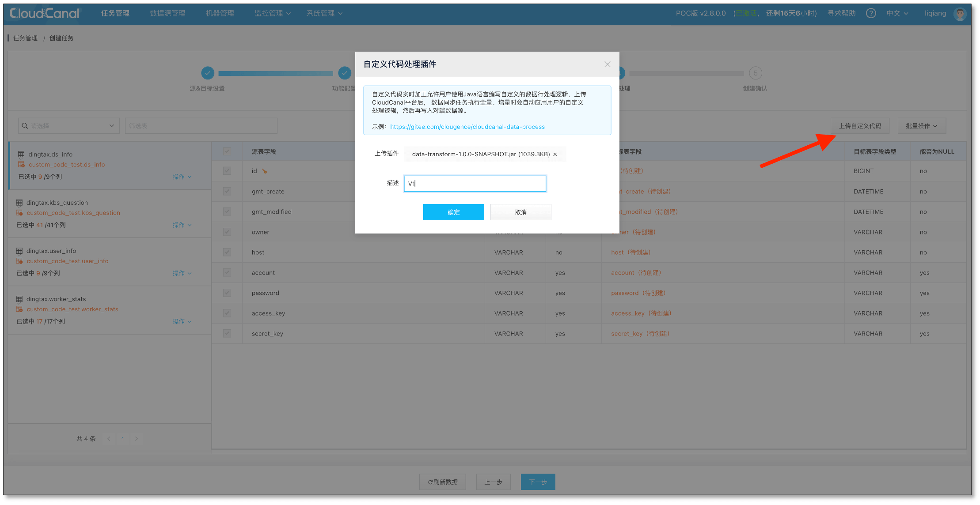Expand the 批量操作 dropdown
This screenshot has width=980, height=505.
(x=921, y=125)
